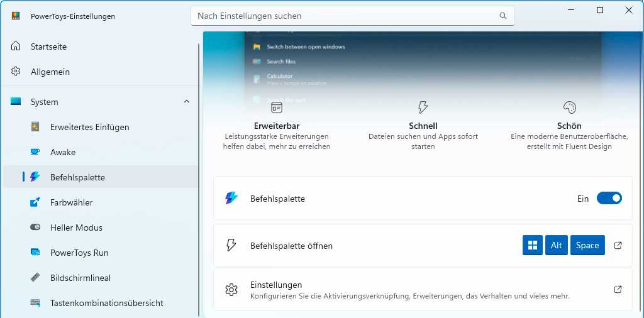Image resolution: width=644 pixels, height=318 pixels.
Task: Click the Befehlspalette öffnen lightning icon
Action: [231, 245]
